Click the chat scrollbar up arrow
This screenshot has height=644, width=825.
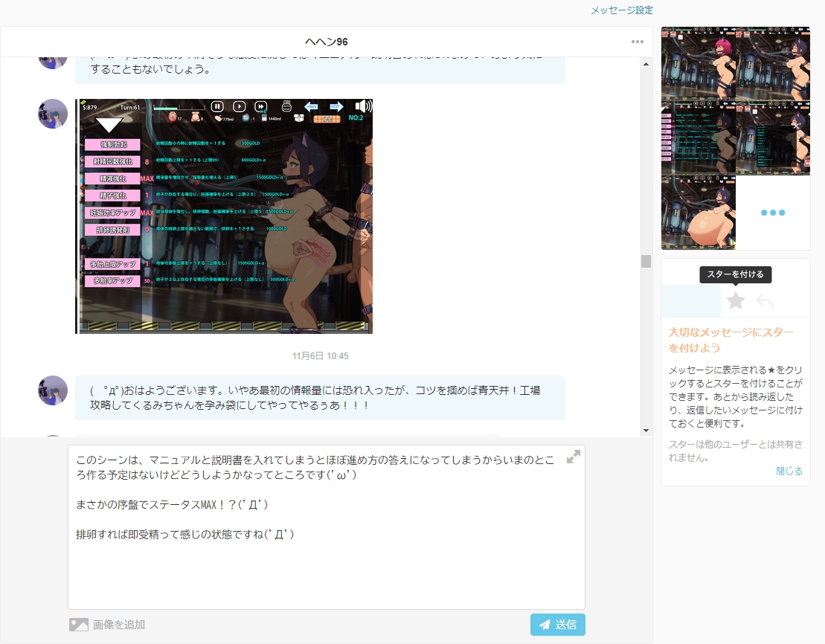646,64
